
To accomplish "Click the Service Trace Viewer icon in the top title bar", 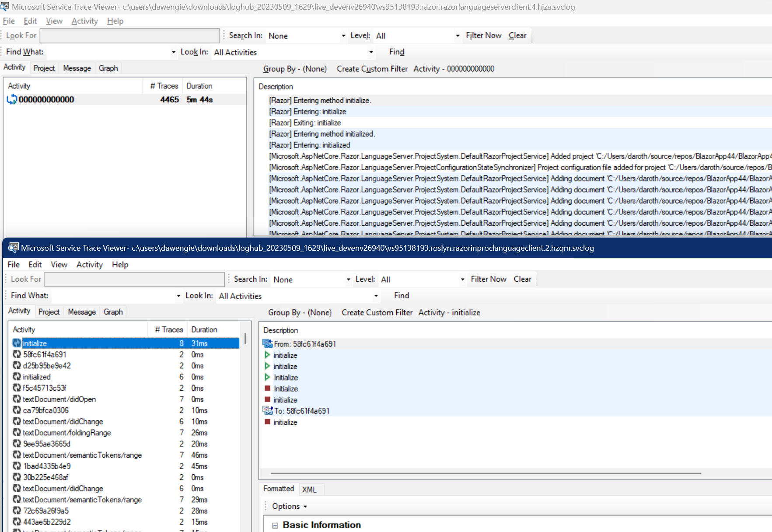I will point(5,6).
